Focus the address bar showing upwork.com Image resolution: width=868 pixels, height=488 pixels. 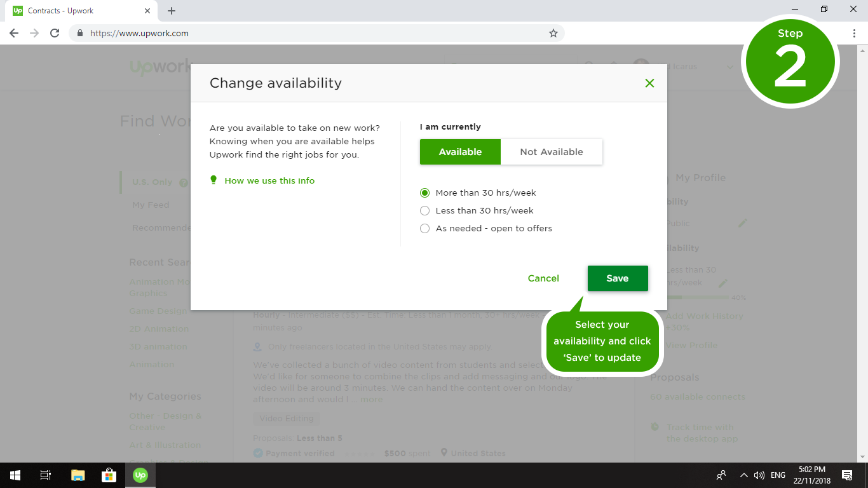(316, 33)
